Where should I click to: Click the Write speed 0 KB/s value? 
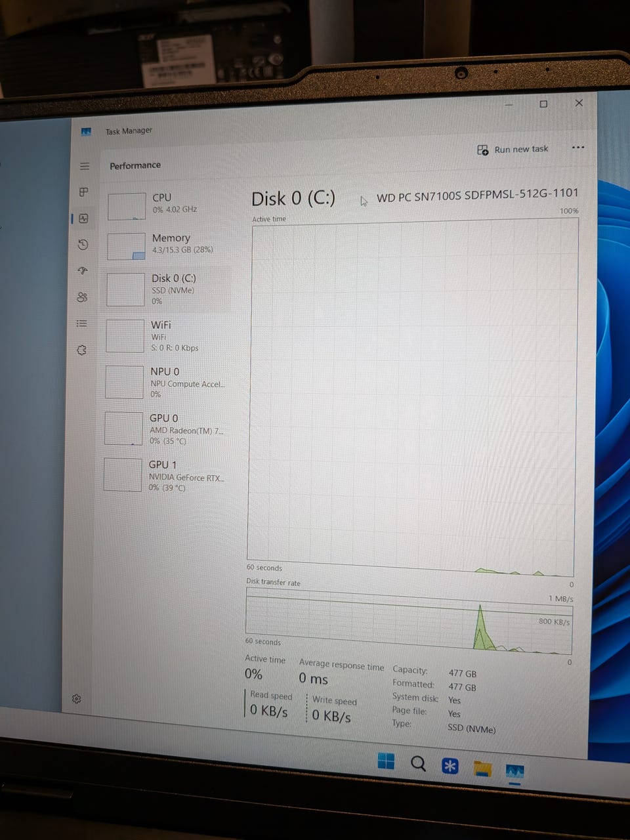331,716
